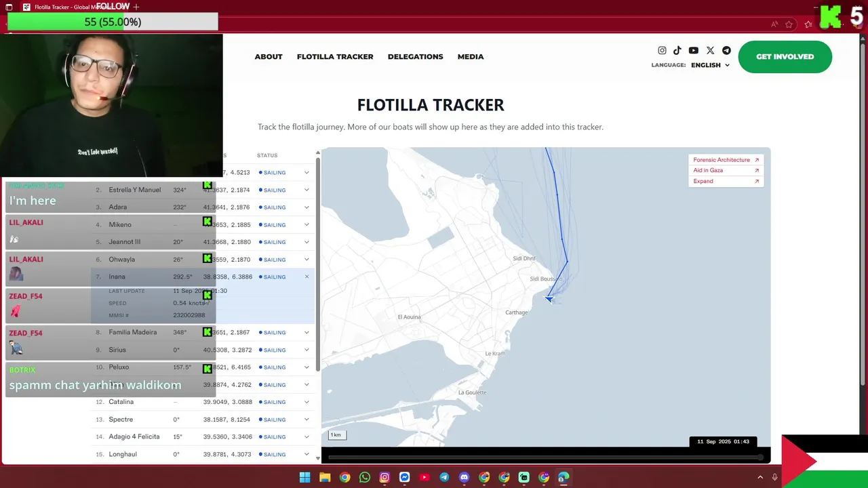The width and height of the screenshot is (868, 488).
Task: Open WhatsApp from the taskbar
Action: pos(365,477)
